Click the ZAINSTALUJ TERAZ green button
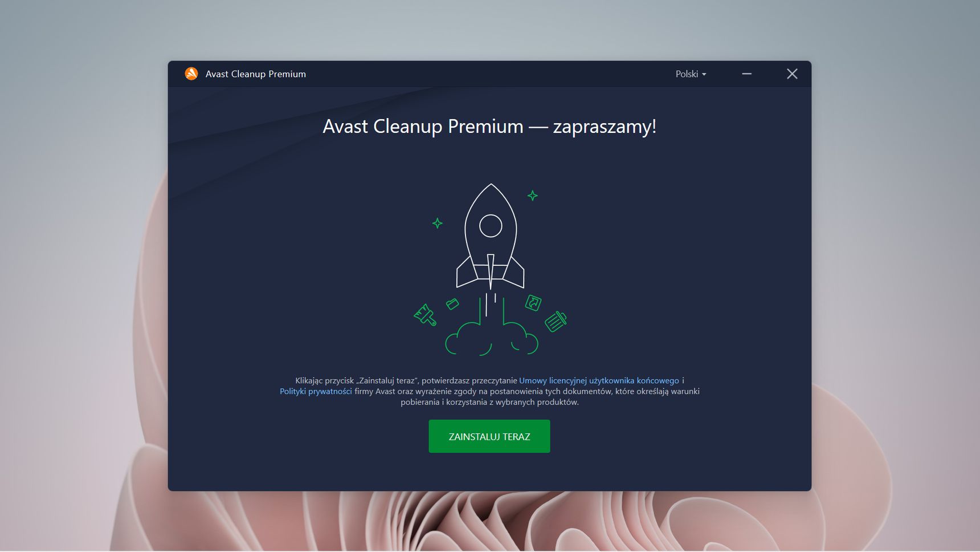The image size is (980, 552). pyautogui.click(x=489, y=436)
